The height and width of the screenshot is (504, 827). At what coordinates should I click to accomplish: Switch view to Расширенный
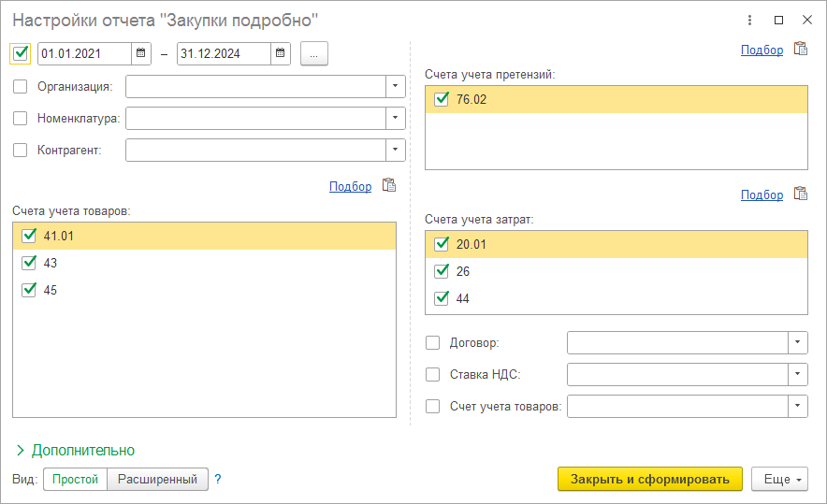click(157, 480)
